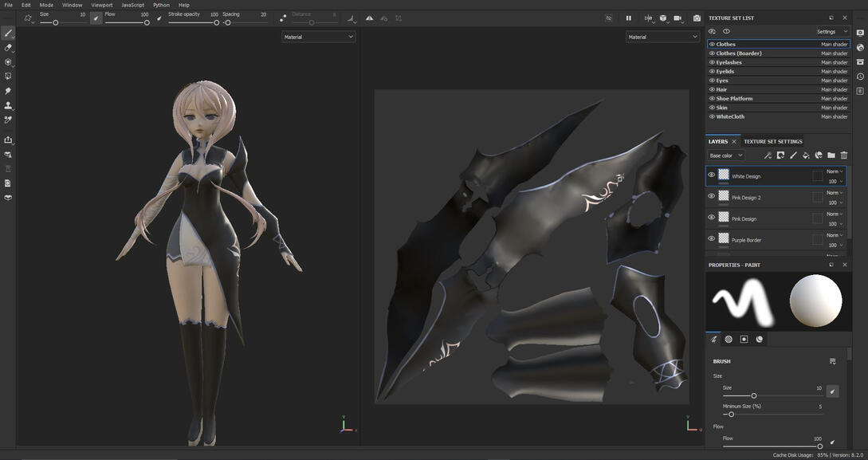Screen dimensions: 868x460
Task: Choose the Smudge tool
Action: pyautogui.click(x=8, y=91)
